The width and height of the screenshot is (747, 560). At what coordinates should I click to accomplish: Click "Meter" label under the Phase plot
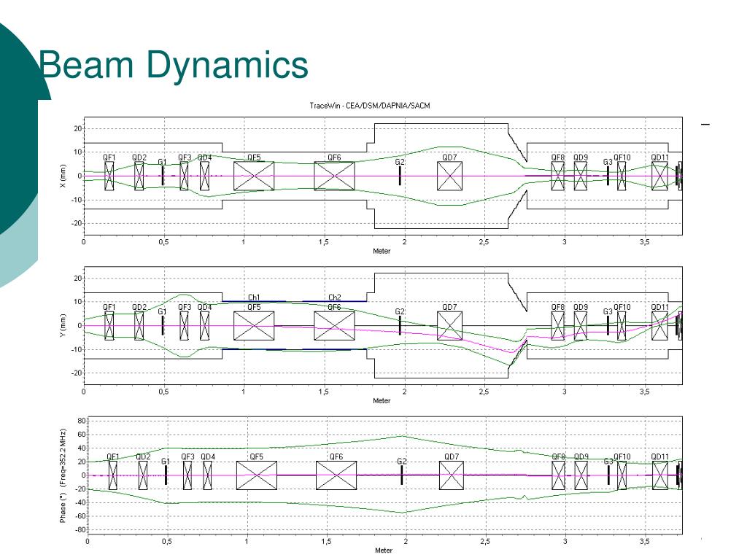coord(384,550)
